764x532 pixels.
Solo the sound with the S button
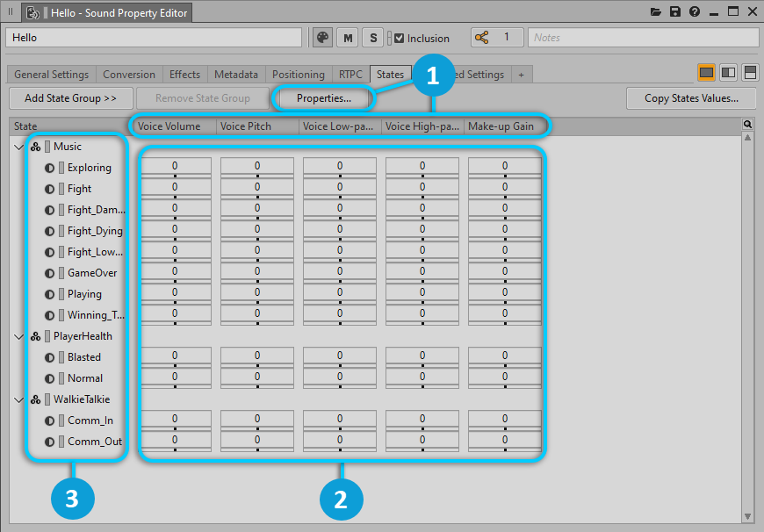(x=373, y=38)
